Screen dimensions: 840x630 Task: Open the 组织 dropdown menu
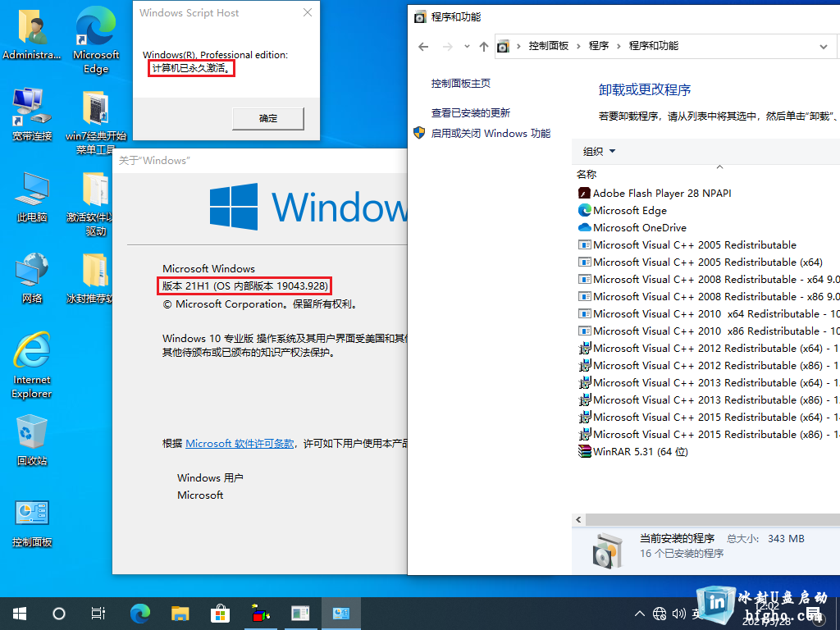(x=599, y=152)
